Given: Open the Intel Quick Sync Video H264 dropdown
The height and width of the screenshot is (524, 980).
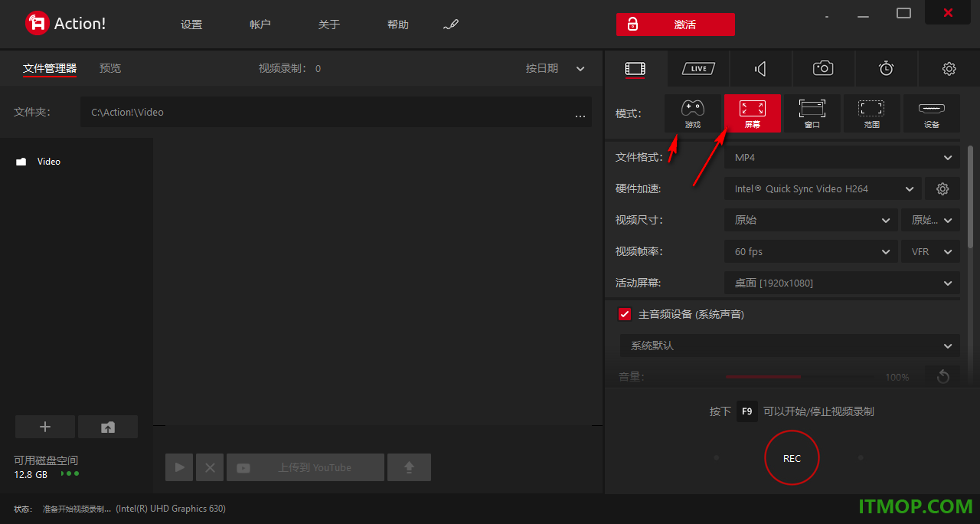Looking at the screenshot, I should (x=823, y=188).
